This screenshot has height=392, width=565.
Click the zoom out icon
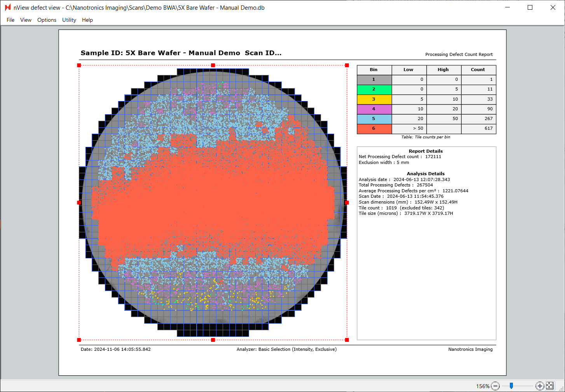click(x=495, y=386)
